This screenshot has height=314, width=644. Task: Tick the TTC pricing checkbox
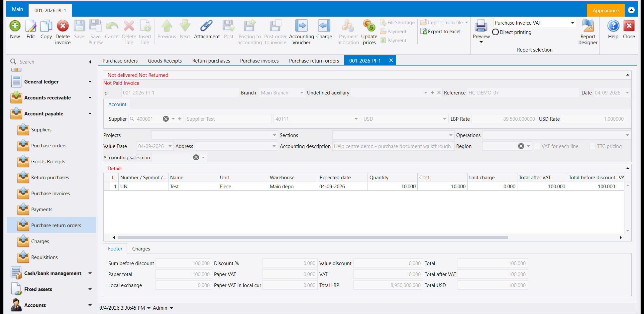coord(592,146)
